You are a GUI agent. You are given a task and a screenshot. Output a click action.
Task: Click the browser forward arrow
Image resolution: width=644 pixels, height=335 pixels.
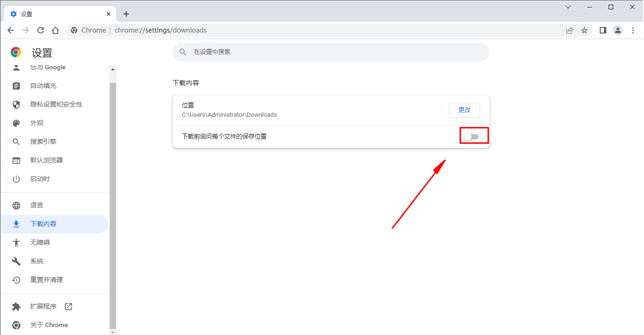pyautogui.click(x=26, y=30)
